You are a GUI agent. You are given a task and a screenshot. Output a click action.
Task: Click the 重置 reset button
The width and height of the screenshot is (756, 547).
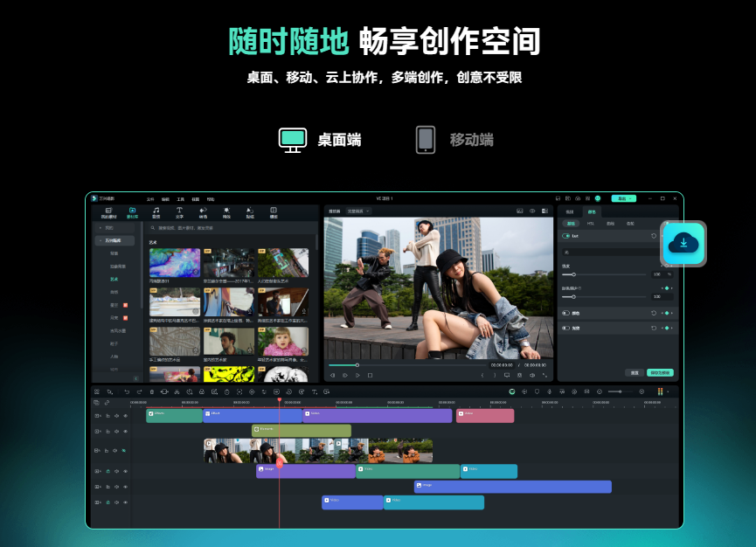pos(634,372)
